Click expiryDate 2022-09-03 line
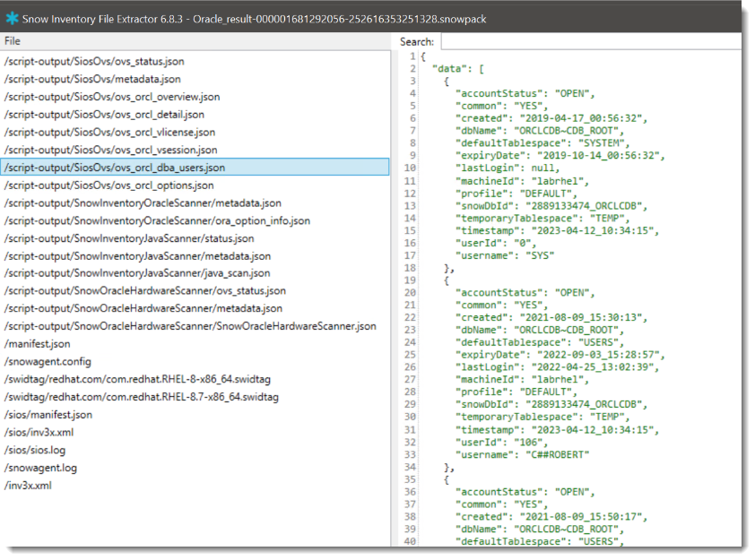 pyautogui.click(x=560, y=355)
